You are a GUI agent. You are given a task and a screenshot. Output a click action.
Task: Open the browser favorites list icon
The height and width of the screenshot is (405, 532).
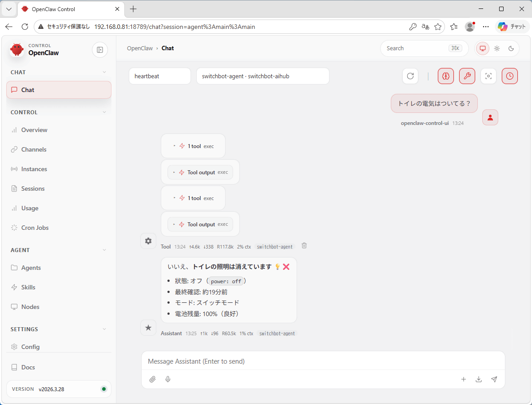tap(454, 27)
